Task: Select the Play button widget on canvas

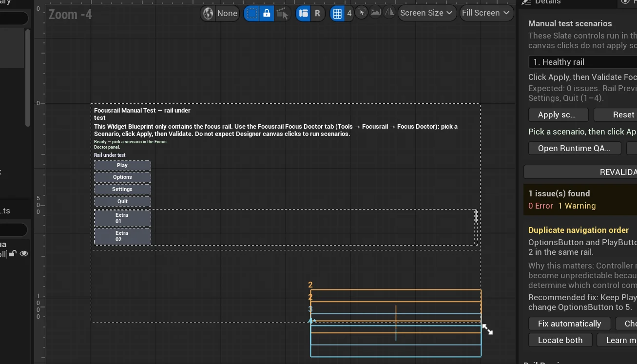Action: [122, 165]
